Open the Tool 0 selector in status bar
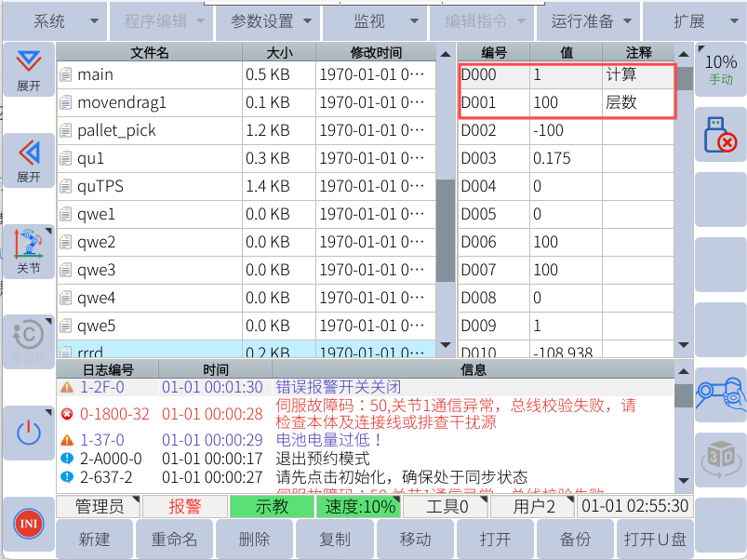The image size is (747, 560). click(446, 507)
